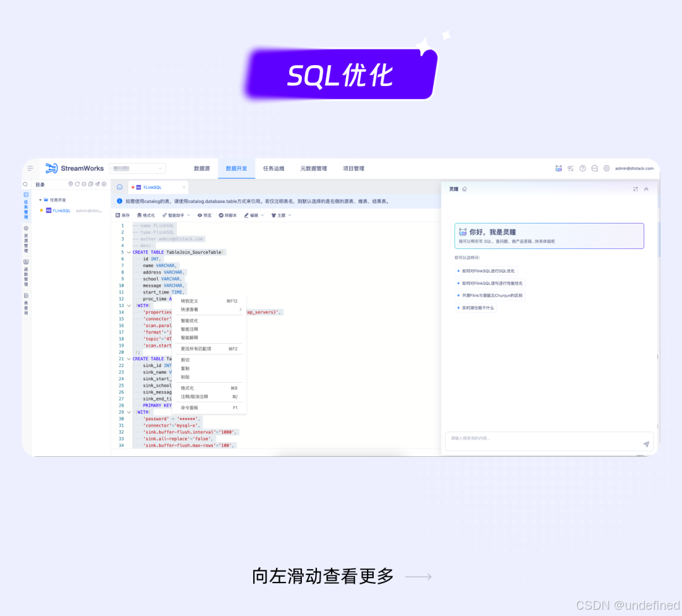Open the 灵瞳 robot assistant icon in top bar
This screenshot has height=616, width=682.
558,168
